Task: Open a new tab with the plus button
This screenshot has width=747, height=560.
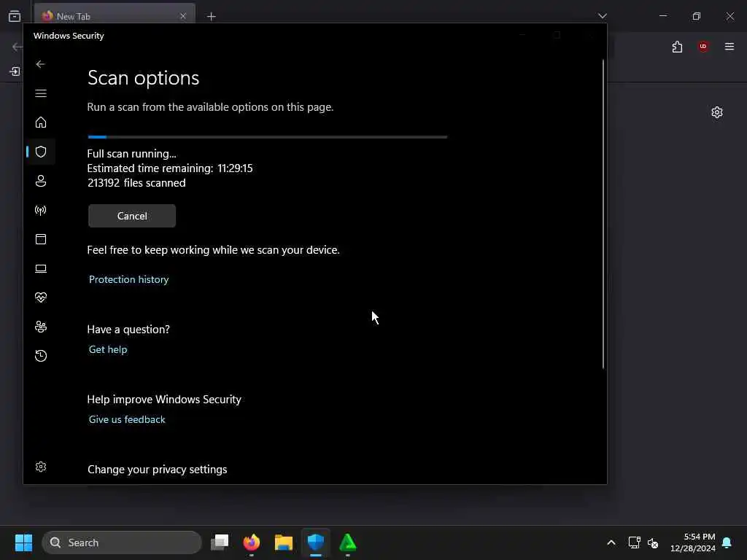Action: tap(211, 17)
